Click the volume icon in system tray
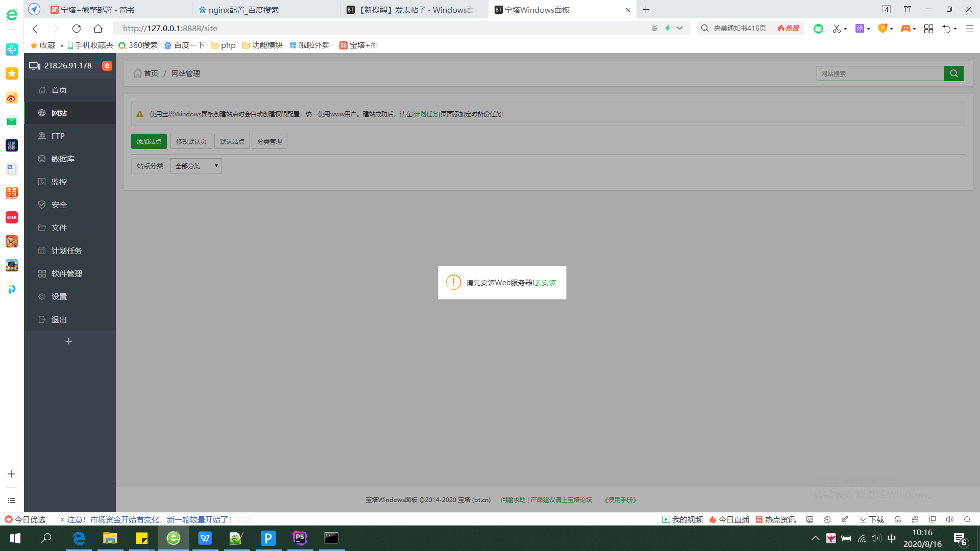 (876, 538)
